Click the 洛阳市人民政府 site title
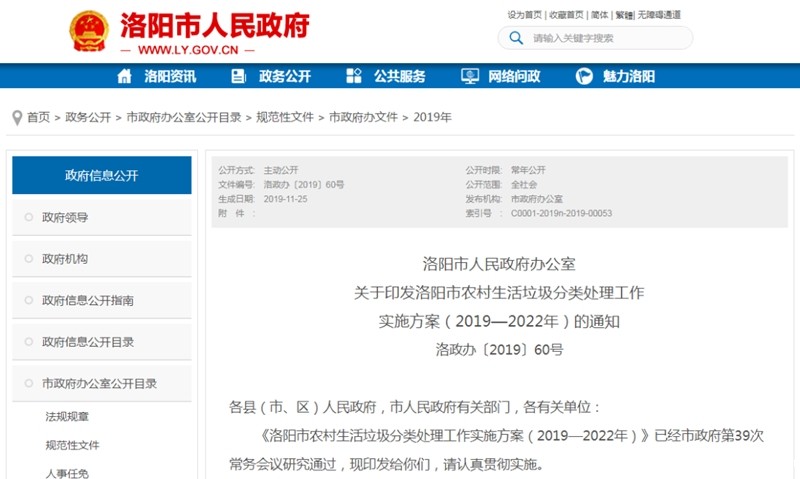Image resolution: width=800 pixels, height=479 pixels. point(215,26)
